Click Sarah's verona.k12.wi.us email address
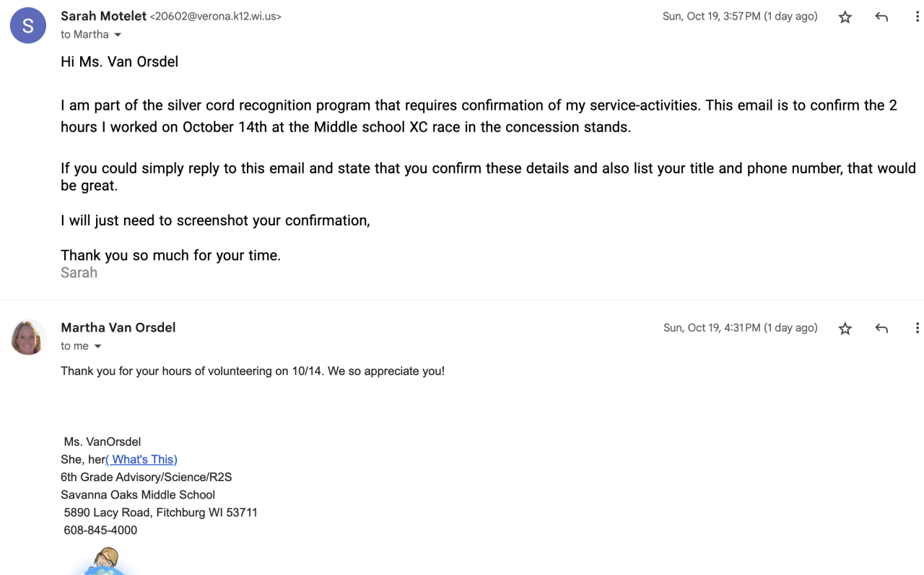Viewport: 924px width, 575px height. point(215,17)
